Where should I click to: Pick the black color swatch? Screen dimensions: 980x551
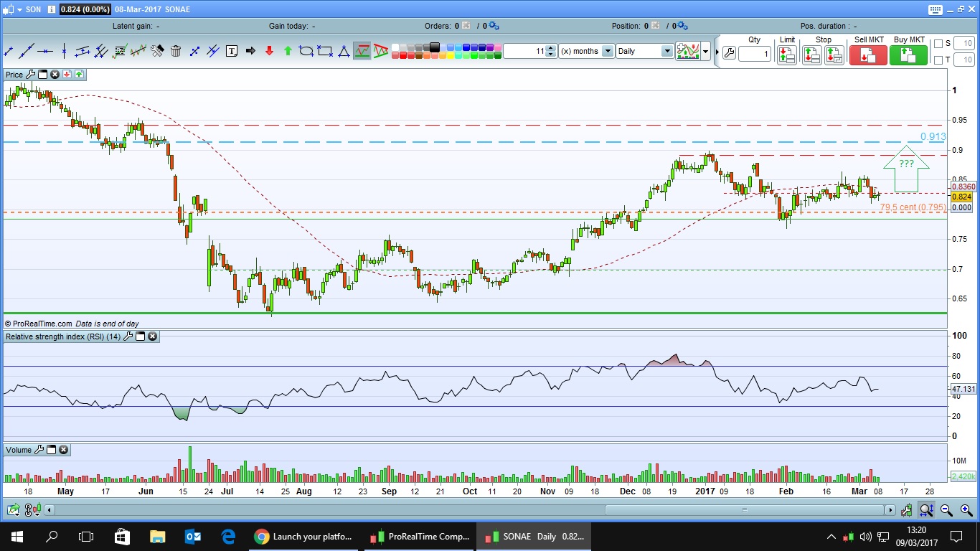pyautogui.click(x=434, y=47)
